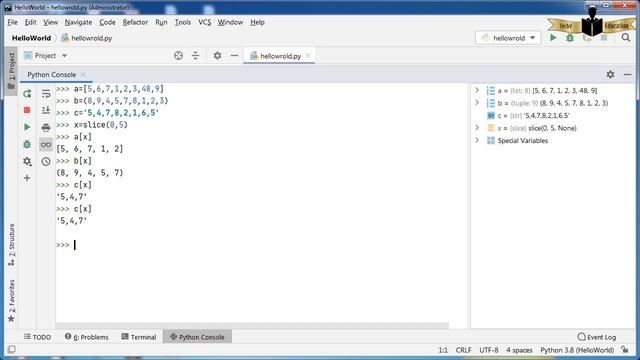Expand Special Variables node
The height and width of the screenshot is (360, 640).
point(477,140)
